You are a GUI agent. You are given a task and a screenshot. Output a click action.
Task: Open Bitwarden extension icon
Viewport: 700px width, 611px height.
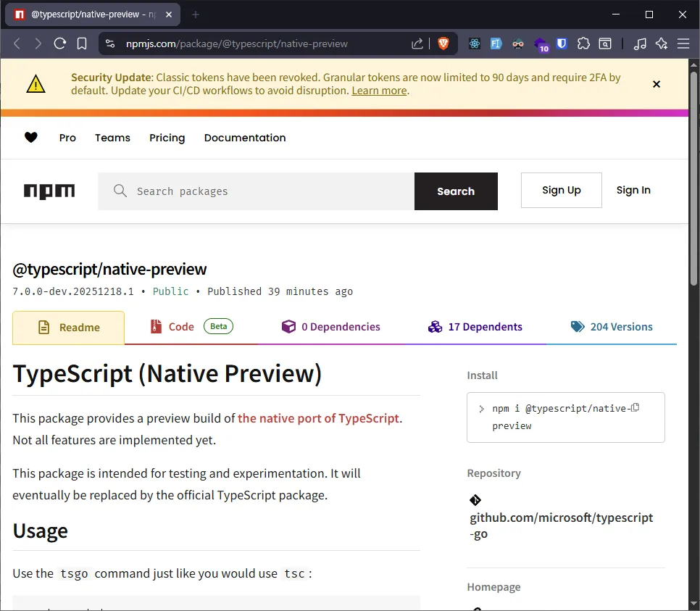[562, 43]
